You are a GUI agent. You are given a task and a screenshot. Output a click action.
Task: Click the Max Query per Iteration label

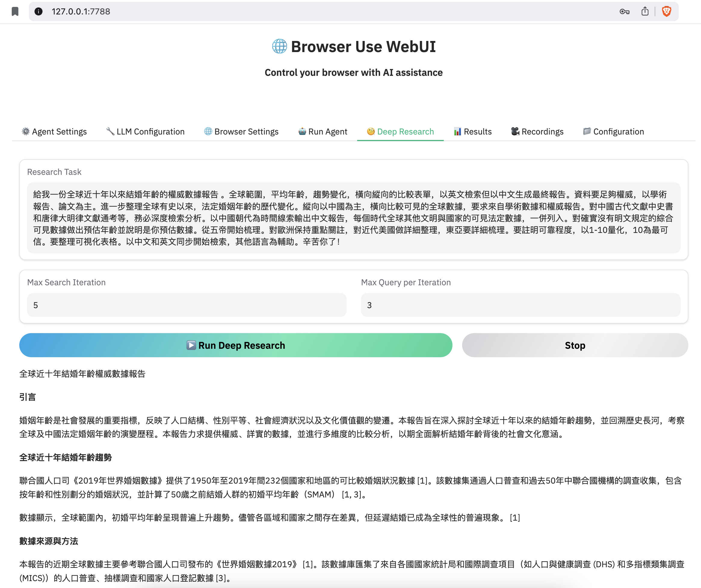coord(406,283)
